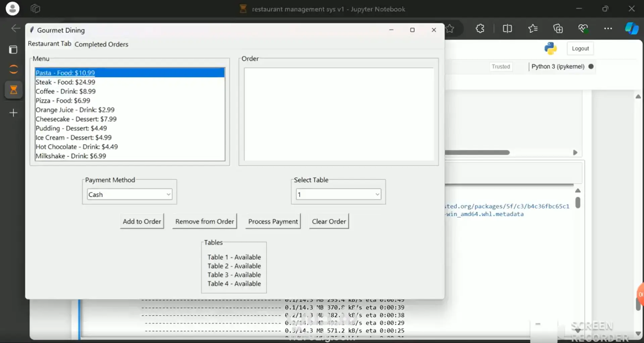Go back with the browser back arrow

15,29
